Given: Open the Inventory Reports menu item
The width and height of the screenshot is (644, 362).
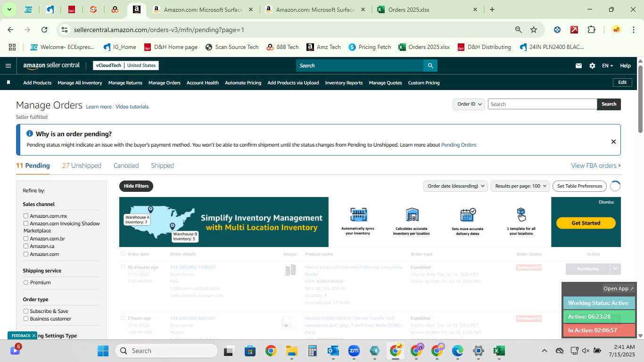Looking at the screenshot, I should tap(344, 82).
